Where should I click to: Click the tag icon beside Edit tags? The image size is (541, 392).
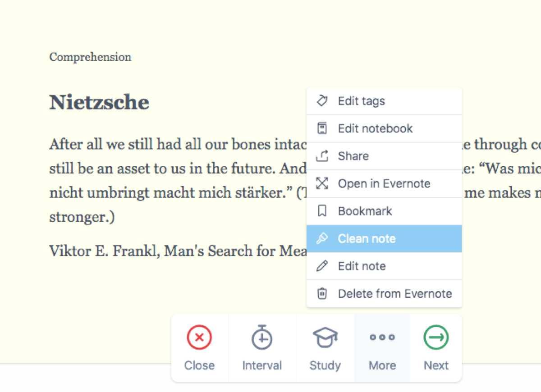click(x=322, y=101)
